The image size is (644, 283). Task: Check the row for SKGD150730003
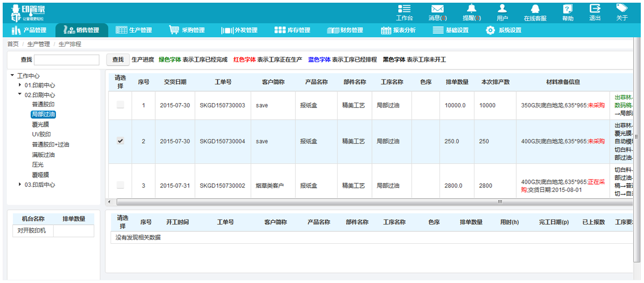pos(120,105)
